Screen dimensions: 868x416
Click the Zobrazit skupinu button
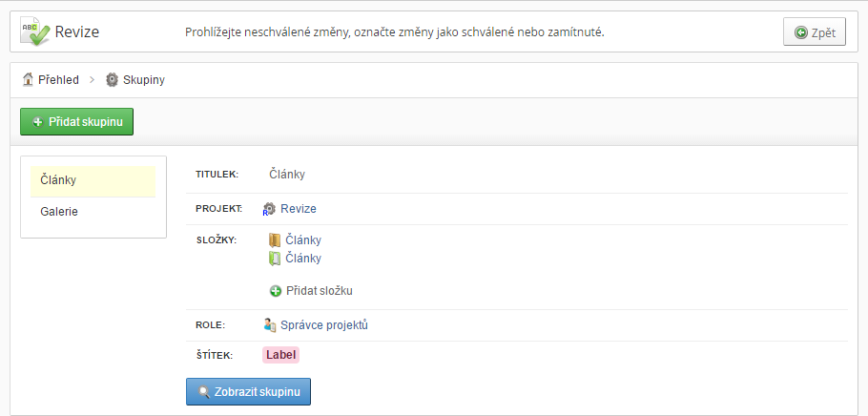click(x=249, y=391)
